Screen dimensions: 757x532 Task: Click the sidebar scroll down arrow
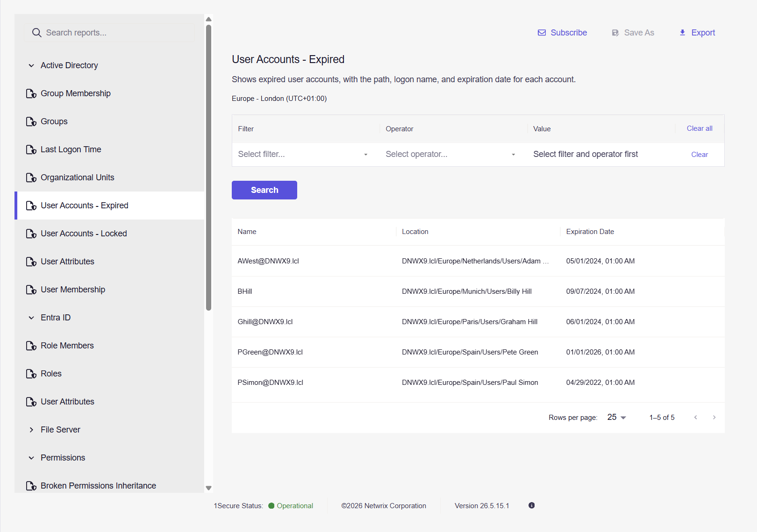tap(208, 488)
